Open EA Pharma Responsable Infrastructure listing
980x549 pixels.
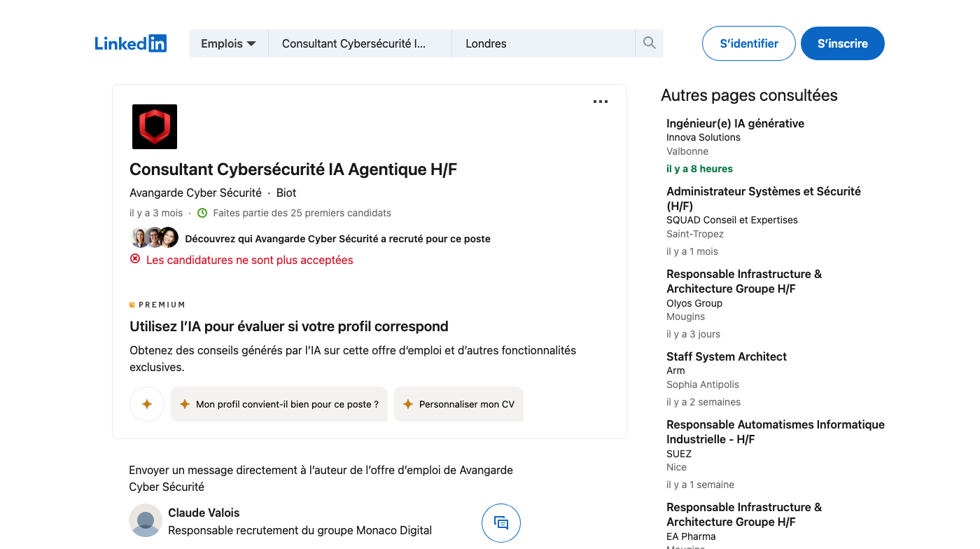[744, 514]
